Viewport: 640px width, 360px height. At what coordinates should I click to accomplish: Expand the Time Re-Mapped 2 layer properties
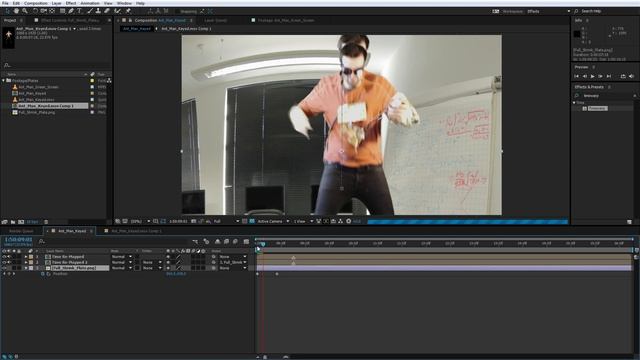click(x=26, y=262)
